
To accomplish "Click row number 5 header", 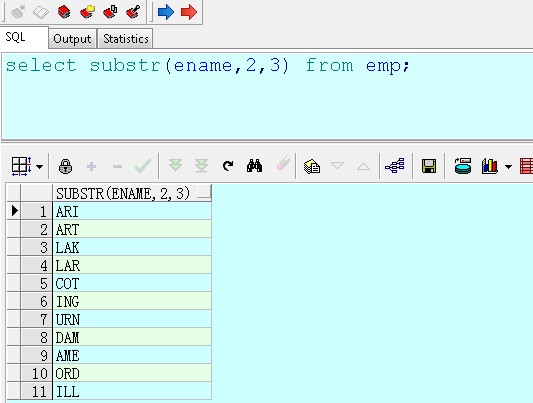I will pyautogui.click(x=37, y=283).
